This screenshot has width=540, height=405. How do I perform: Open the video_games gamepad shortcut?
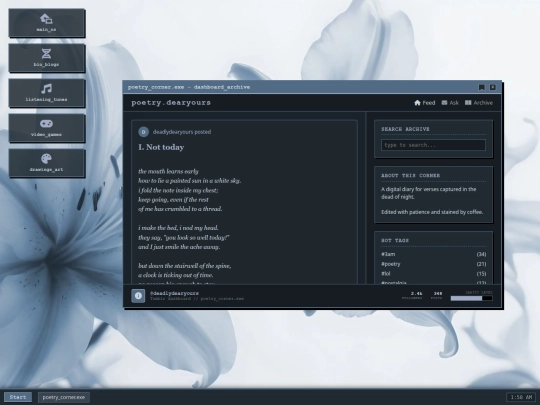tap(47, 128)
